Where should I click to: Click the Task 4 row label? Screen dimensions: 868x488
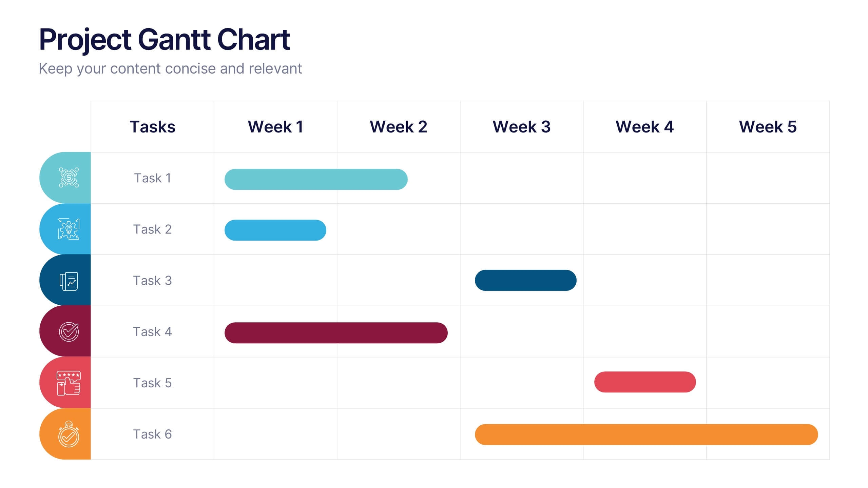point(152,332)
